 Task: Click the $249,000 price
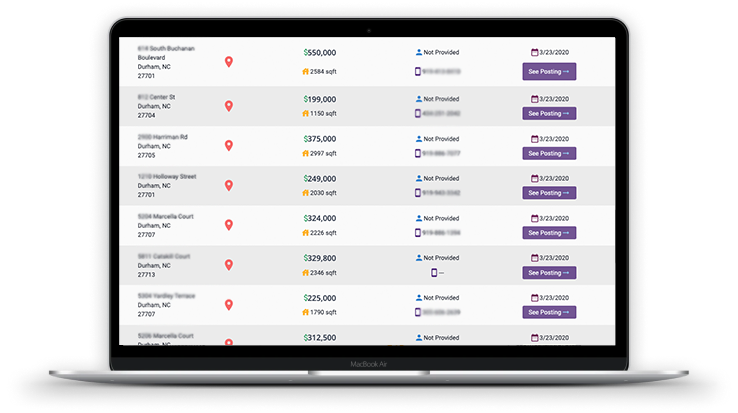pyautogui.click(x=320, y=179)
